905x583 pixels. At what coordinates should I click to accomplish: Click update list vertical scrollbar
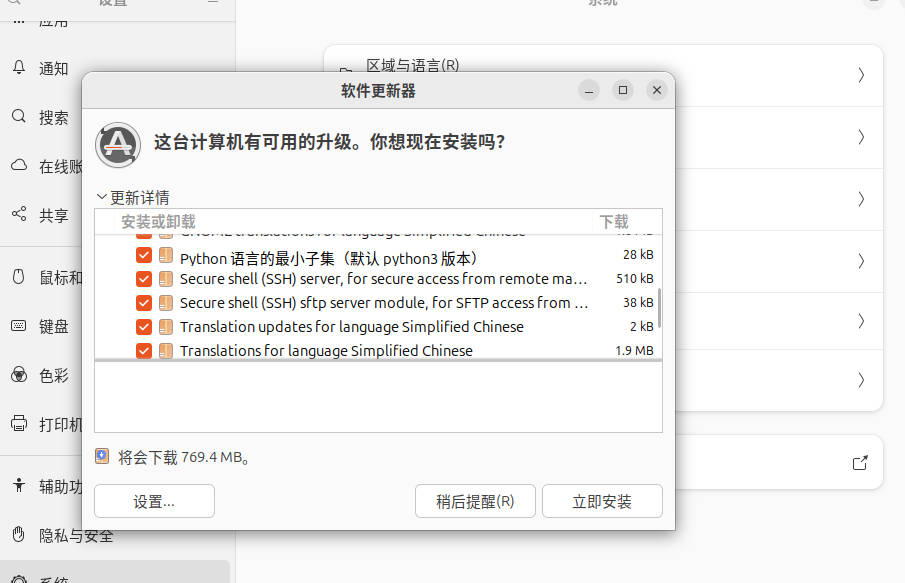[659, 308]
